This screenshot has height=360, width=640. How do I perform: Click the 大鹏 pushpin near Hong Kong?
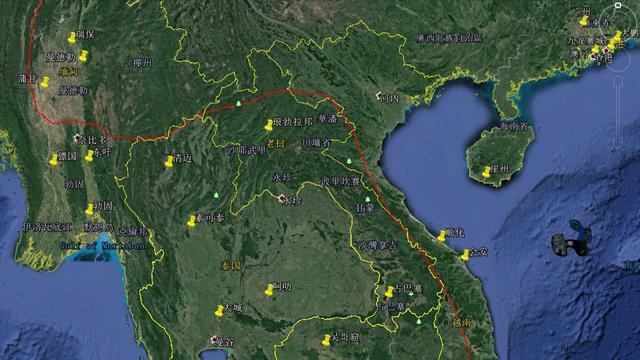pyautogui.click(x=618, y=36)
